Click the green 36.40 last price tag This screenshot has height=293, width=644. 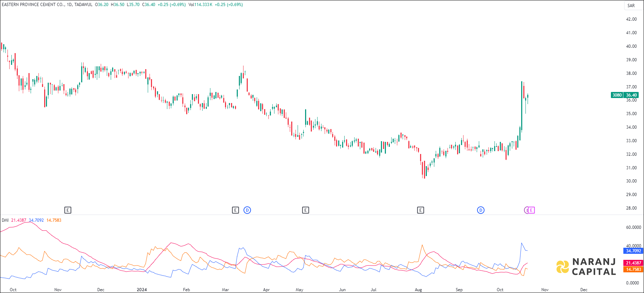pyautogui.click(x=632, y=95)
